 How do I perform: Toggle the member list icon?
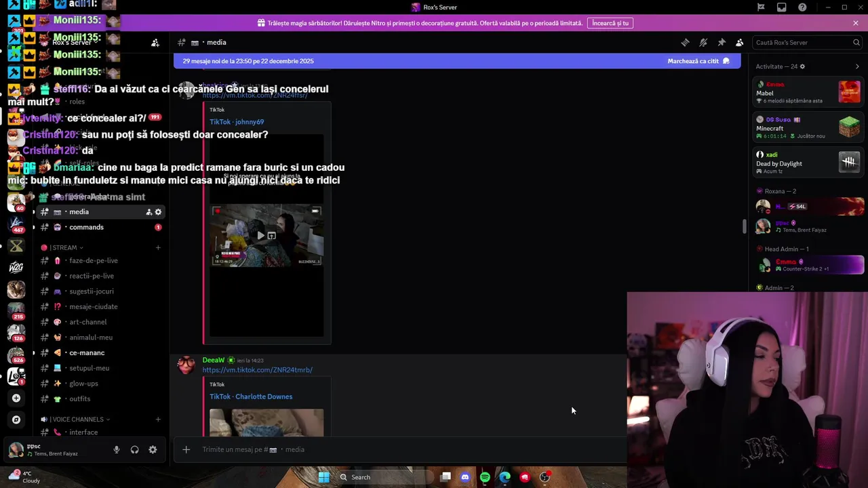740,42
